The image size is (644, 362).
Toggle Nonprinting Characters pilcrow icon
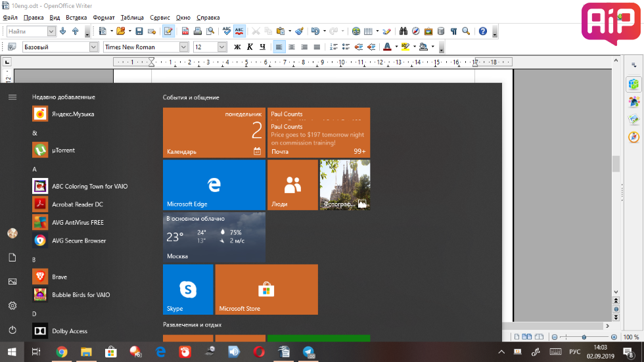453,31
